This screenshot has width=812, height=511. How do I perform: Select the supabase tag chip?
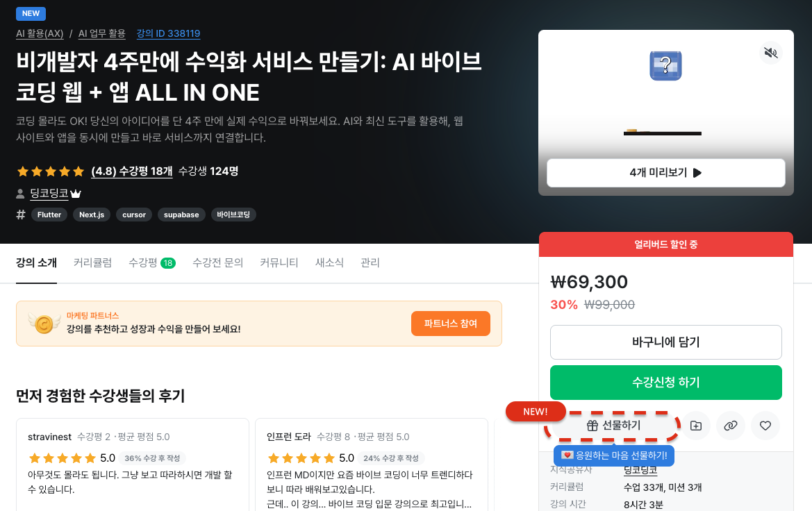[181, 215]
